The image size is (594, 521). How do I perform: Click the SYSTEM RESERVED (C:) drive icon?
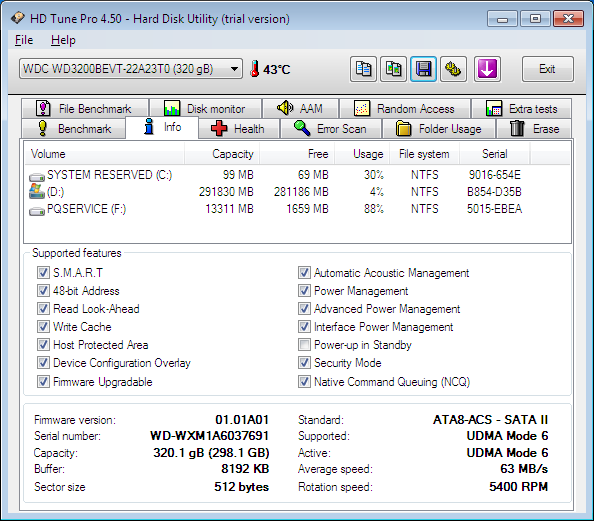point(37,177)
